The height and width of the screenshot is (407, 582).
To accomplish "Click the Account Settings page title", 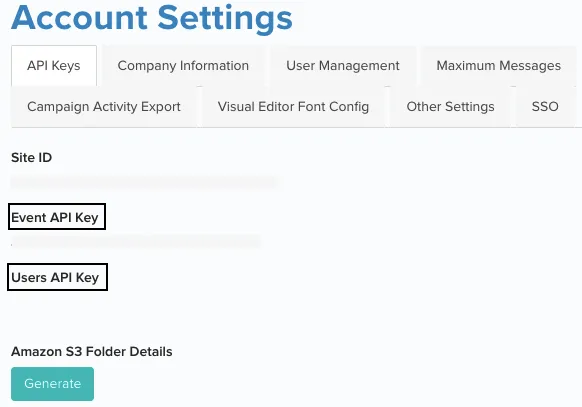I will (152, 18).
